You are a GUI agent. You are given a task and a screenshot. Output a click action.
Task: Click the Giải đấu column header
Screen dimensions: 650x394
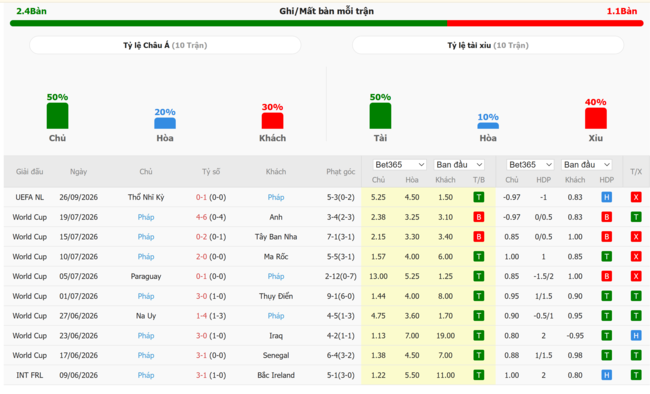[29, 172]
